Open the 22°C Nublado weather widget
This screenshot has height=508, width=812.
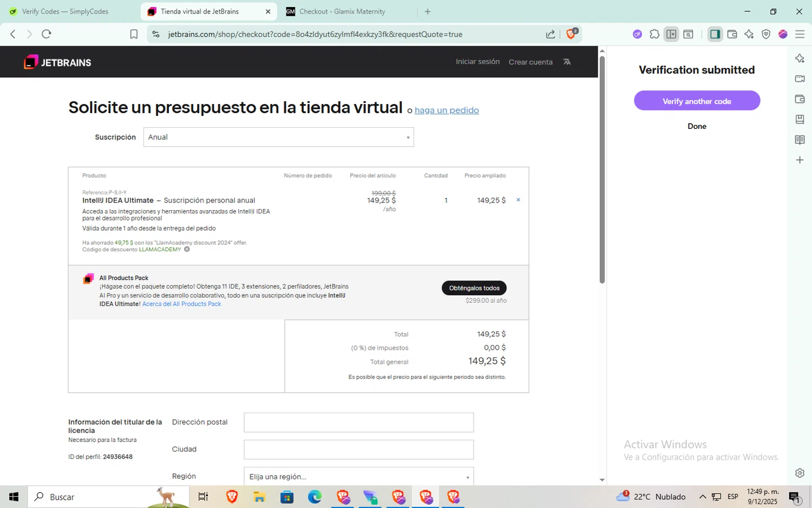tap(651, 497)
